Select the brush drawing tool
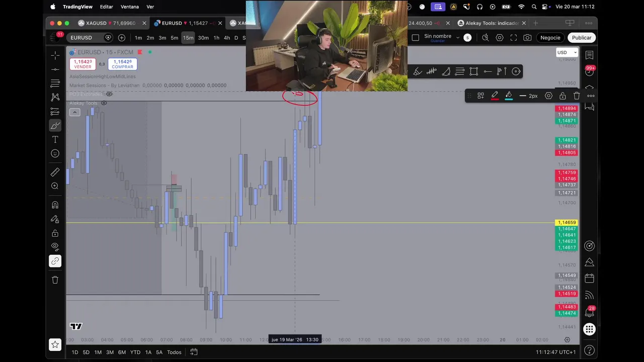The image size is (644, 362). [x=55, y=125]
